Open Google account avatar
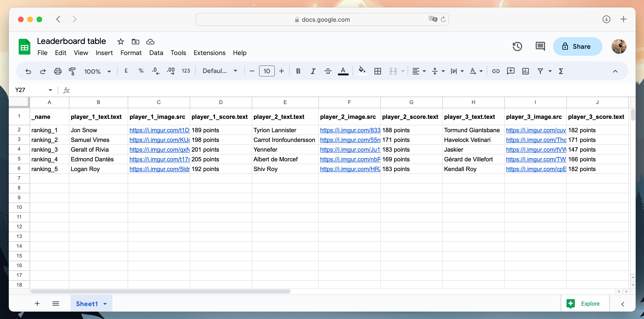 click(x=619, y=46)
